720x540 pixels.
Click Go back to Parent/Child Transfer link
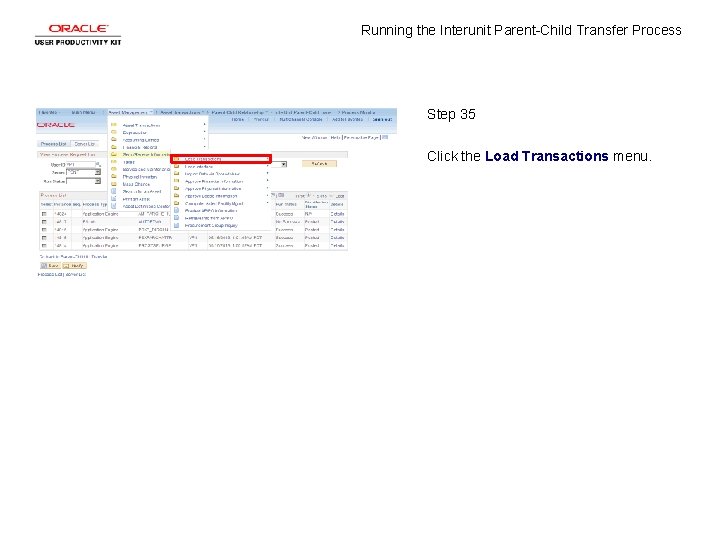coord(73,257)
